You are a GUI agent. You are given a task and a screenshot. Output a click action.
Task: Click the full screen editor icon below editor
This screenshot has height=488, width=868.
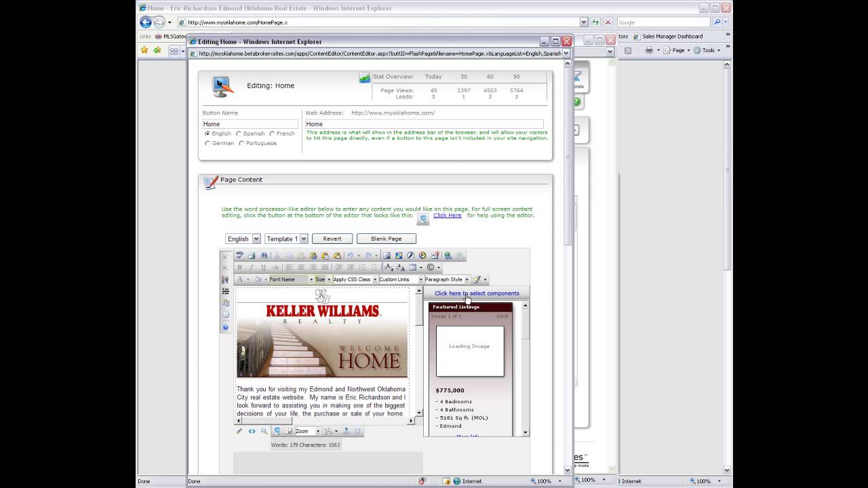click(277, 431)
